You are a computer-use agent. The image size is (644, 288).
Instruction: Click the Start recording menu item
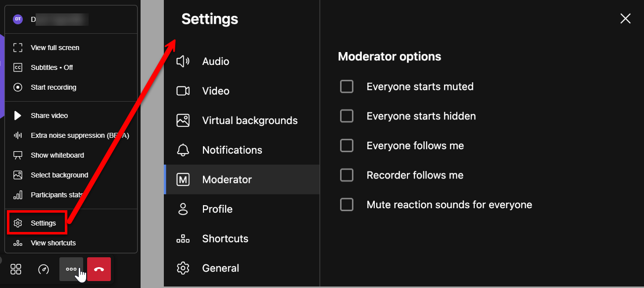coord(53,87)
